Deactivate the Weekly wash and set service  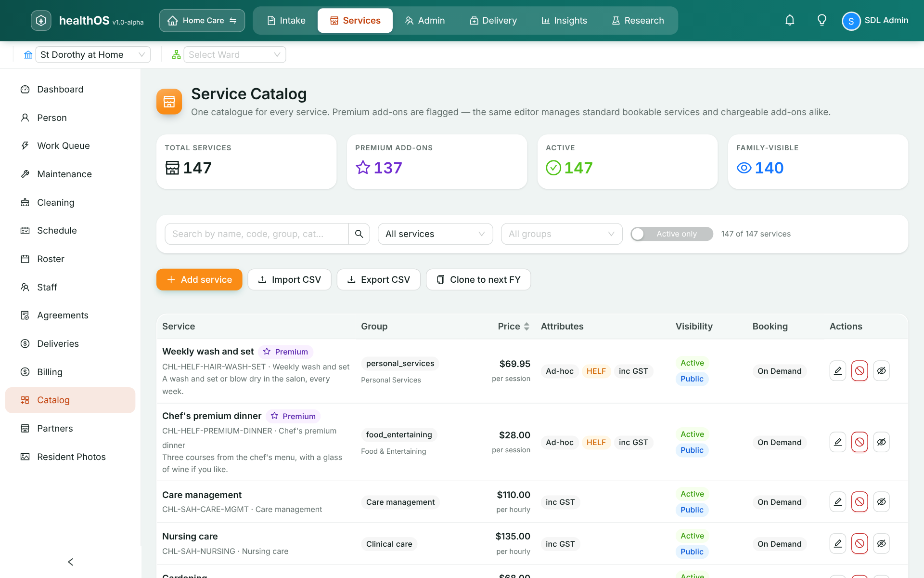(860, 371)
